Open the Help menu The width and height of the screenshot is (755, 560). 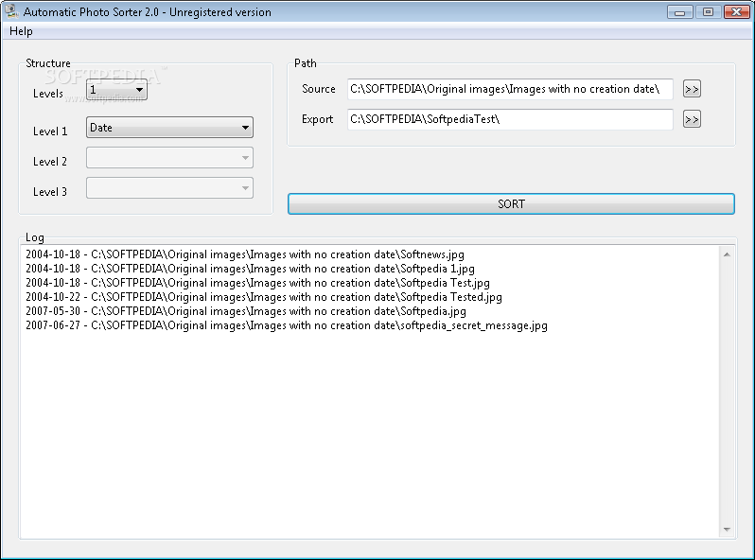[x=21, y=31]
